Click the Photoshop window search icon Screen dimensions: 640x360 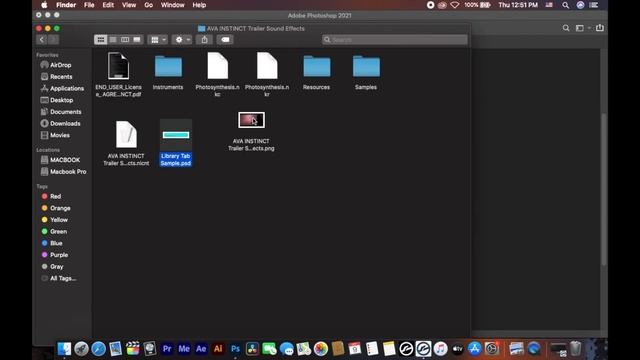566,28
